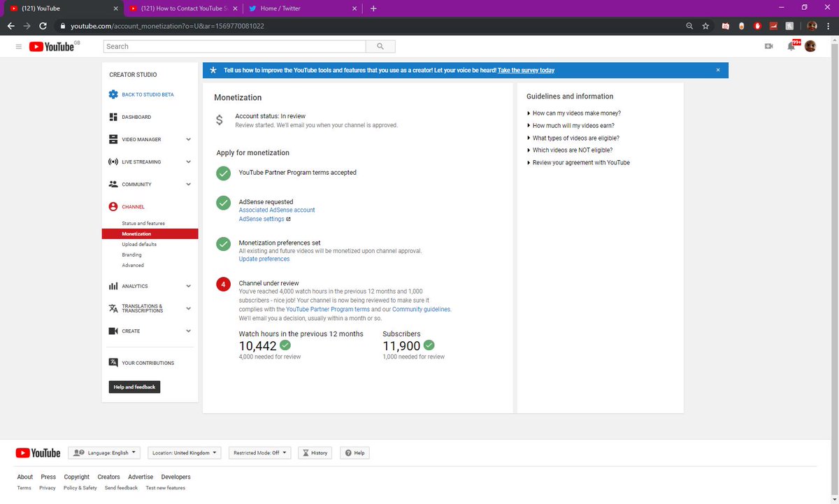Open the account avatar menu in YouTube header
This screenshot has width=839, height=504.
(810, 46)
